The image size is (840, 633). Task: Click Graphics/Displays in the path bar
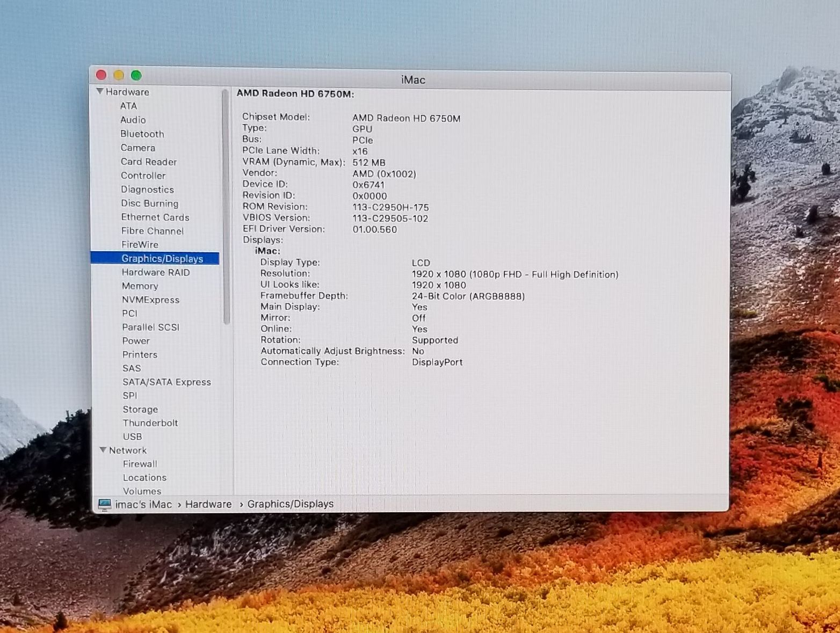click(290, 504)
